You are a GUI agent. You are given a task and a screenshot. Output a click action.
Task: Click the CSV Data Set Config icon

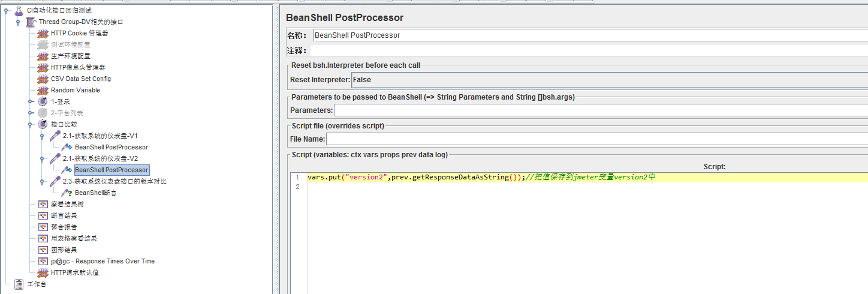pyautogui.click(x=43, y=79)
